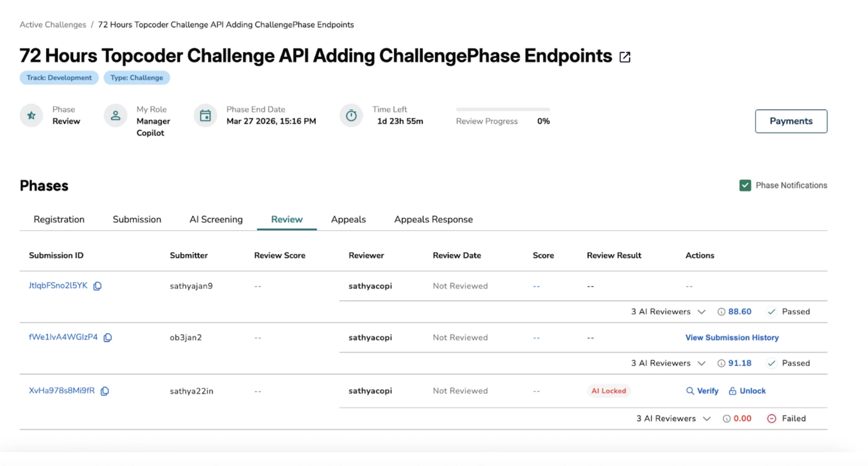Image resolution: width=868 pixels, height=466 pixels.
Task: Copy submission ID fWe1lvA4WGlzP4
Action: tap(108, 338)
